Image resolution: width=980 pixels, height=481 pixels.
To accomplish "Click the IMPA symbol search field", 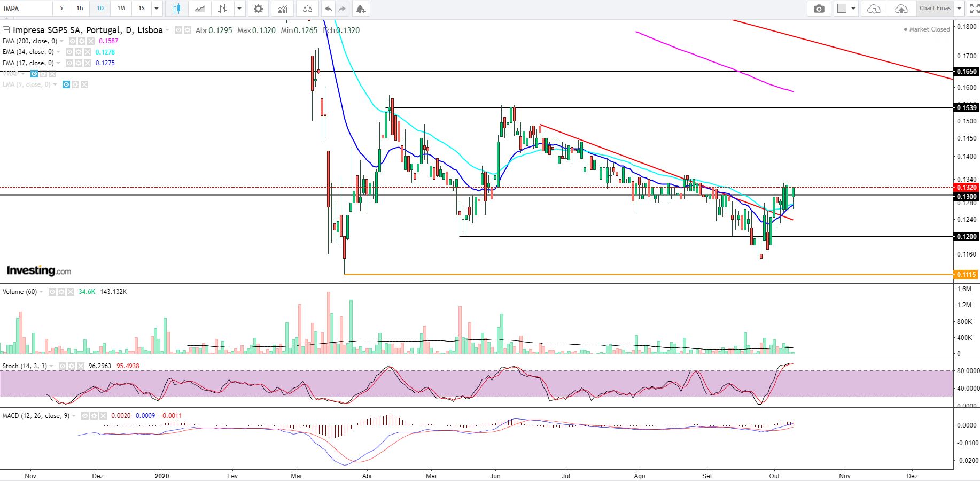I will pos(27,9).
